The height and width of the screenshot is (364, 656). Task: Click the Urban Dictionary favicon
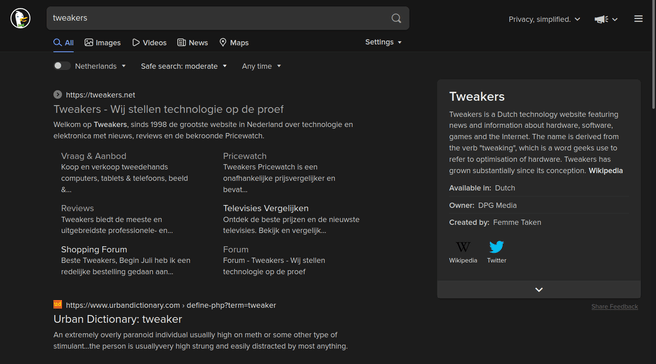coord(58,305)
